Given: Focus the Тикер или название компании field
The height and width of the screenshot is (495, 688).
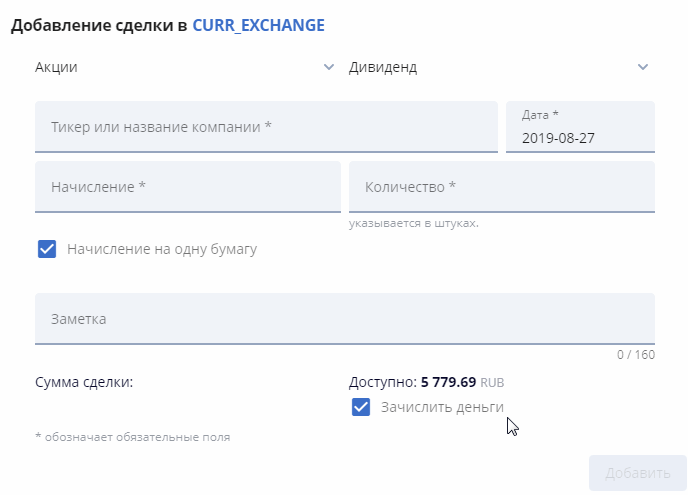Looking at the screenshot, I should pos(266,127).
